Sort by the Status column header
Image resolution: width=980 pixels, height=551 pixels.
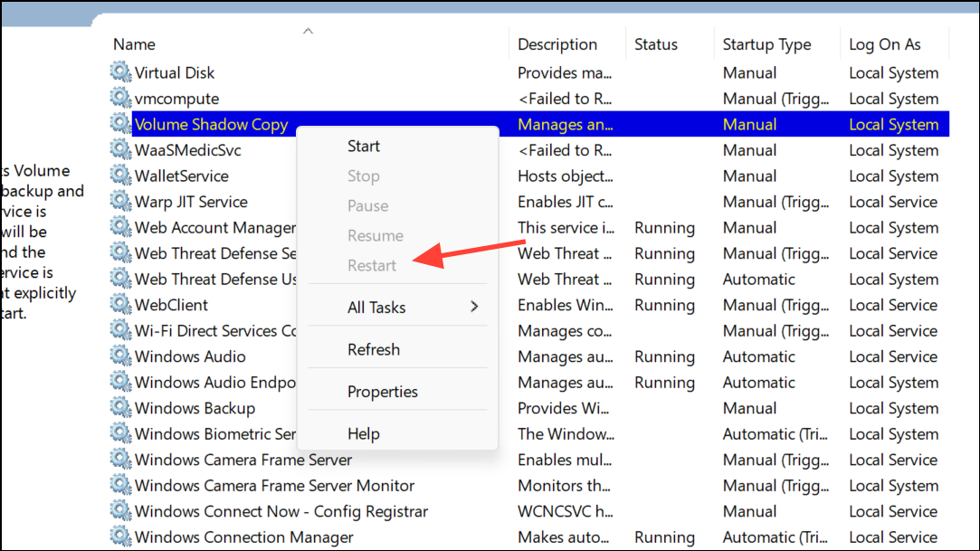656,44
